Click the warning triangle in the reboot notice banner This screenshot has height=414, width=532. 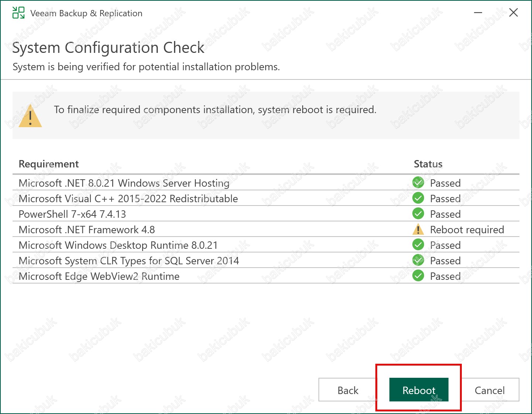[x=30, y=116]
